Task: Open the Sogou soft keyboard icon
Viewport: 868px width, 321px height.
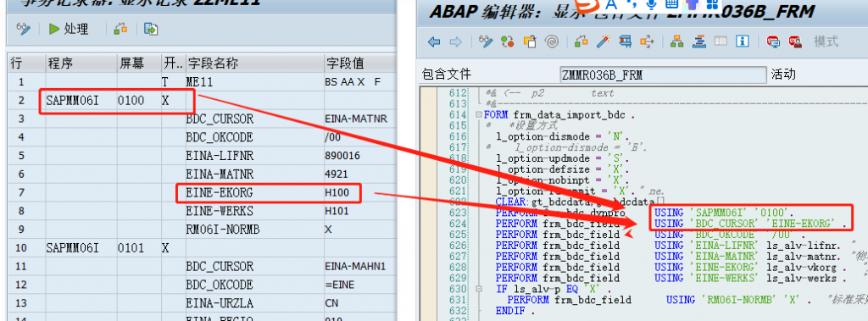Action: pyautogui.click(x=672, y=4)
